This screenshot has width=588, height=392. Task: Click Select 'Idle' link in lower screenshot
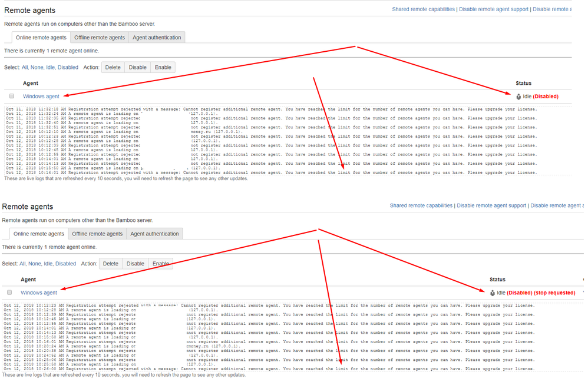coord(48,264)
